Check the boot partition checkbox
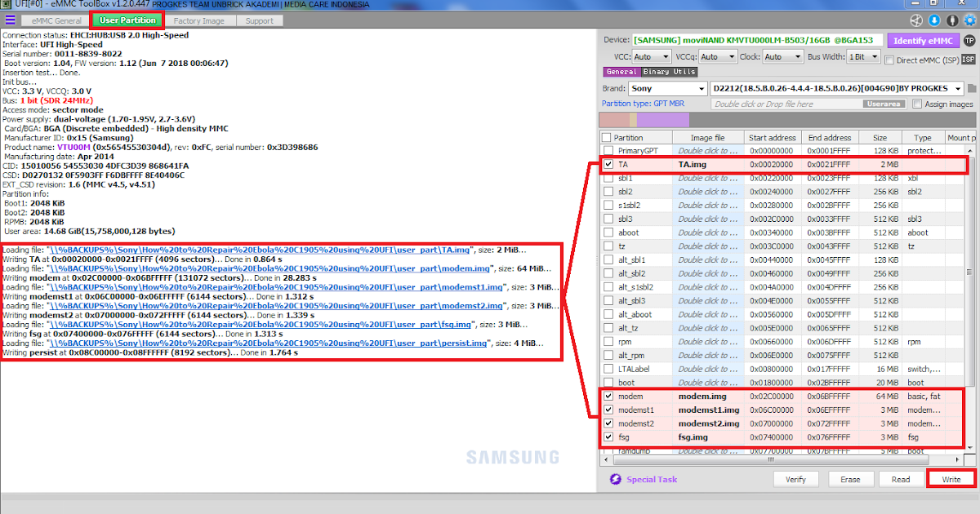This screenshot has height=514, width=980. click(608, 382)
